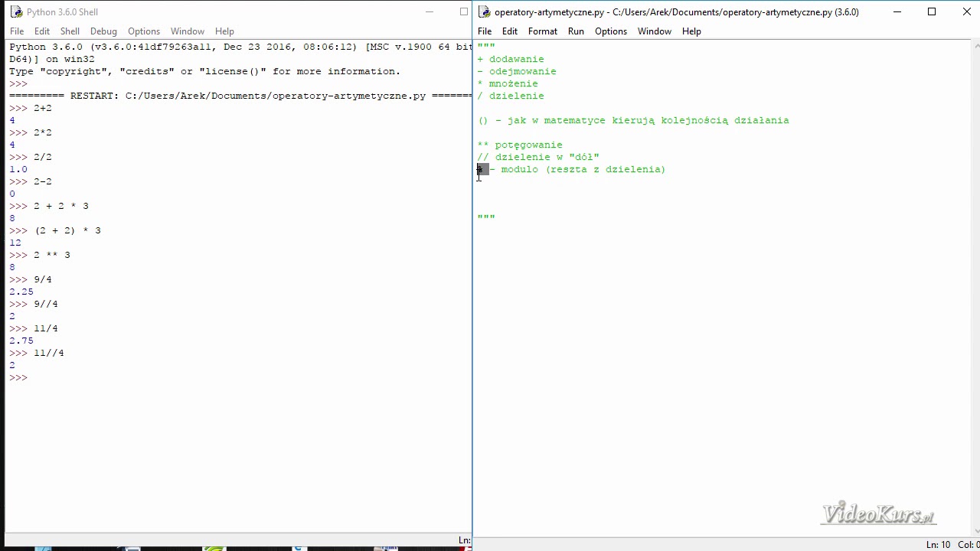Click the '// dzielenie w "dół"' line

click(x=538, y=157)
